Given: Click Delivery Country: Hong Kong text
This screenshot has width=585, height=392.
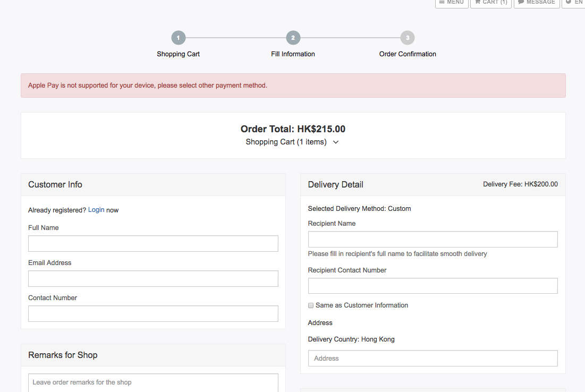Looking at the screenshot, I should (x=351, y=339).
